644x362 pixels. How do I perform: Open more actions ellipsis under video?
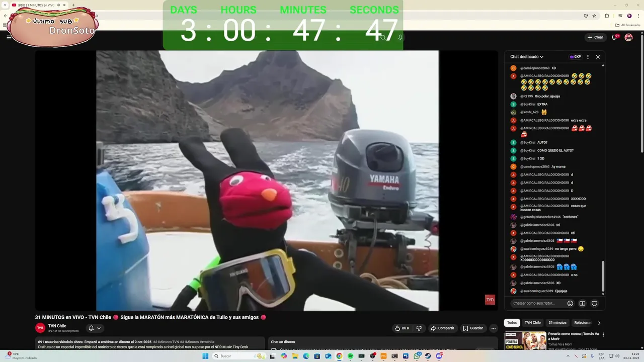pyautogui.click(x=494, y=328)
